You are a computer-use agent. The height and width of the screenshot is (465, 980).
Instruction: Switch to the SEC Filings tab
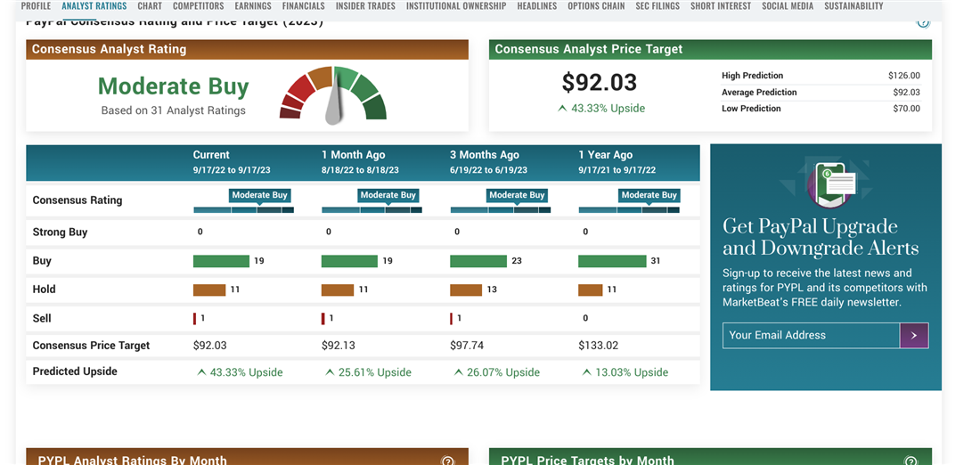coord(657,6)
